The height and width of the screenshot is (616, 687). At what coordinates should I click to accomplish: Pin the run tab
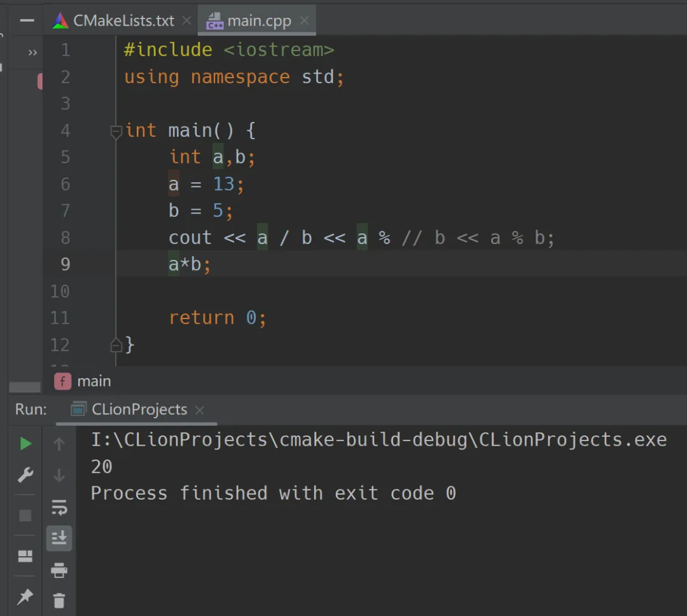click(x=25, y=596)
